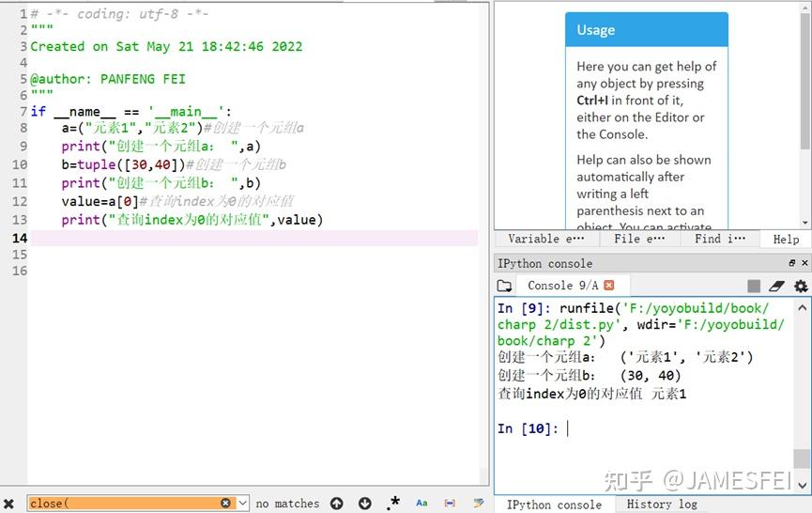Click line 13 print statement in editor

(192, 220)
